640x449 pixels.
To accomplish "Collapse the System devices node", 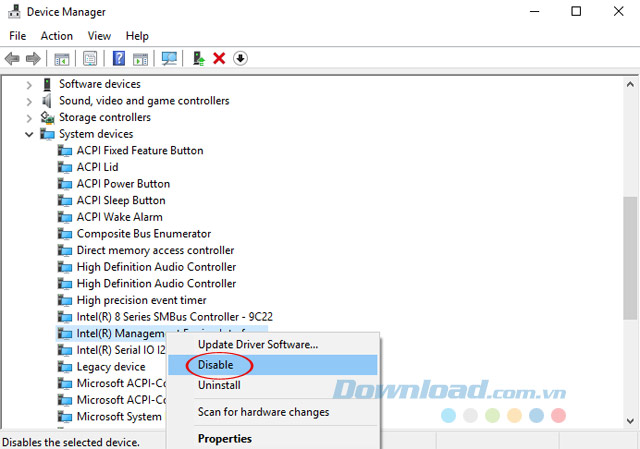I will click(x=29, y=134).
